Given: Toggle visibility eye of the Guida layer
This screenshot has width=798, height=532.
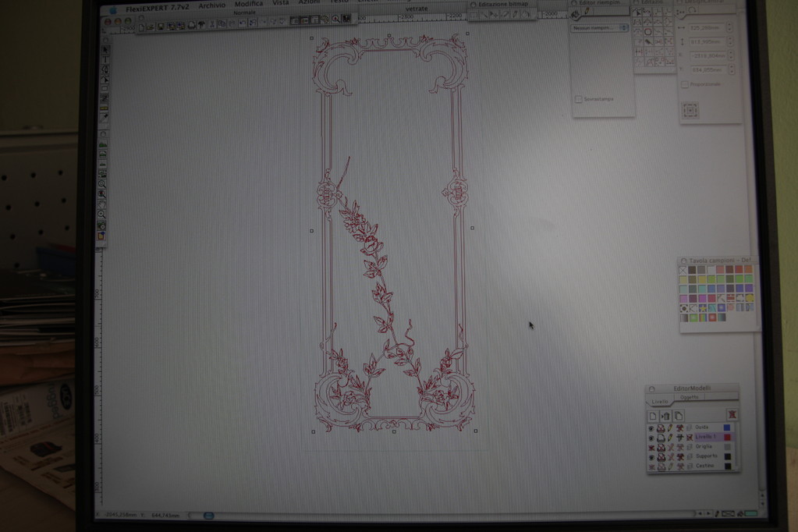Looking at the screenshot, I should pyautogui.click(x=651, y=429).
